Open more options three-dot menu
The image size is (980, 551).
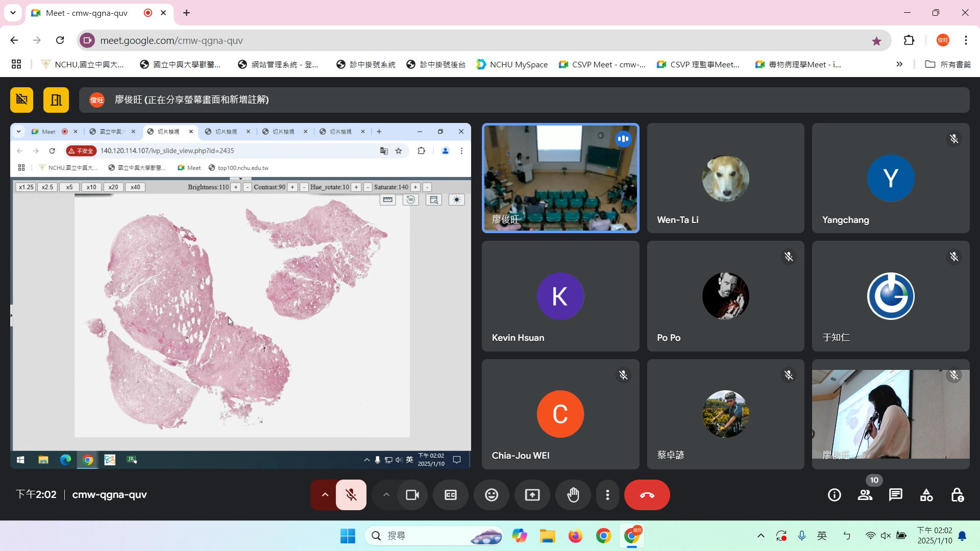[x=607, y=495]
